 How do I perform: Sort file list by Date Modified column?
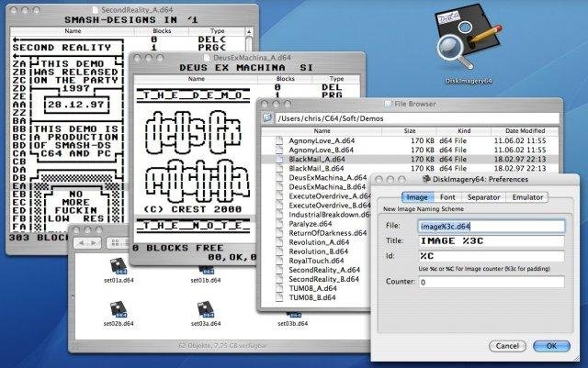(525, 131)
